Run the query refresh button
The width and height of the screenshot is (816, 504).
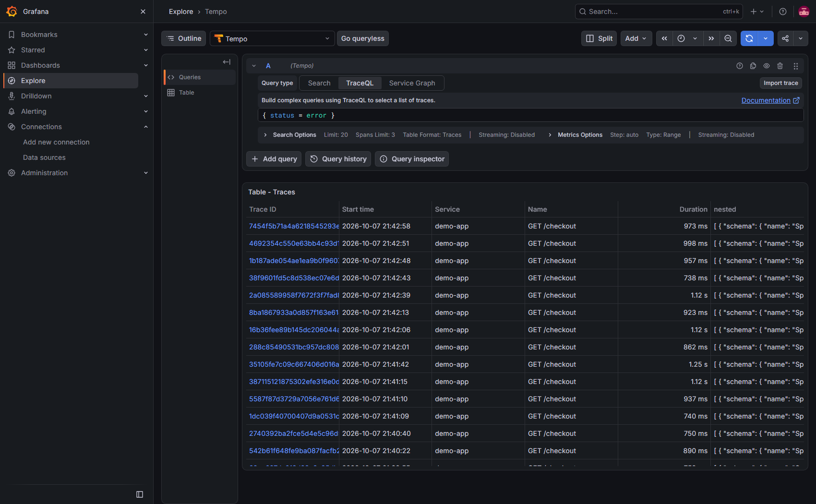tap(749, 38)
